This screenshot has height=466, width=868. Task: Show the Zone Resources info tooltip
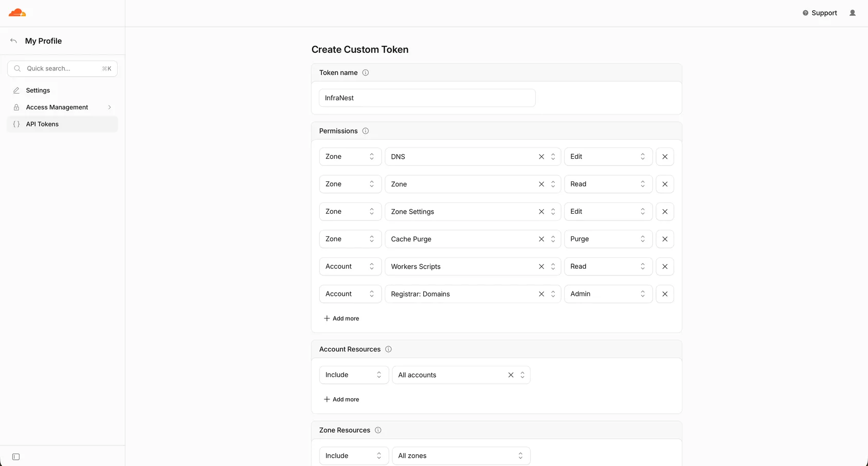coord(378,430)
